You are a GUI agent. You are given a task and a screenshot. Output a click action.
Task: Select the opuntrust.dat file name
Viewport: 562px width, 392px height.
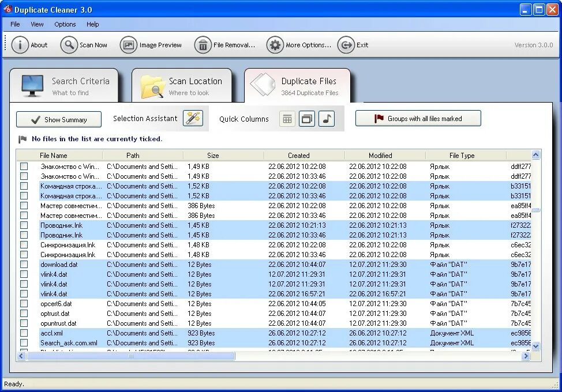58,323
